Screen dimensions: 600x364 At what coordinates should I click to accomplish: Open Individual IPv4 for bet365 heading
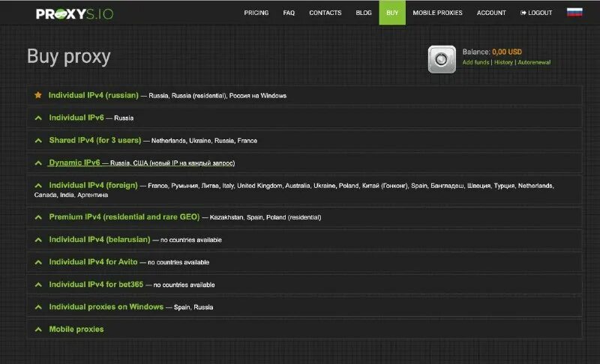click(96, 285)
